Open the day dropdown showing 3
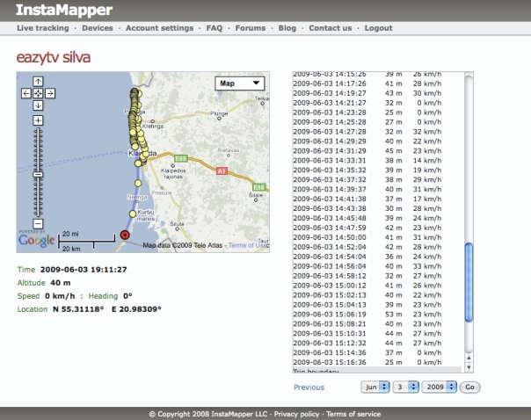Screen dimensions: 531x420 click(x=405, y=387)
